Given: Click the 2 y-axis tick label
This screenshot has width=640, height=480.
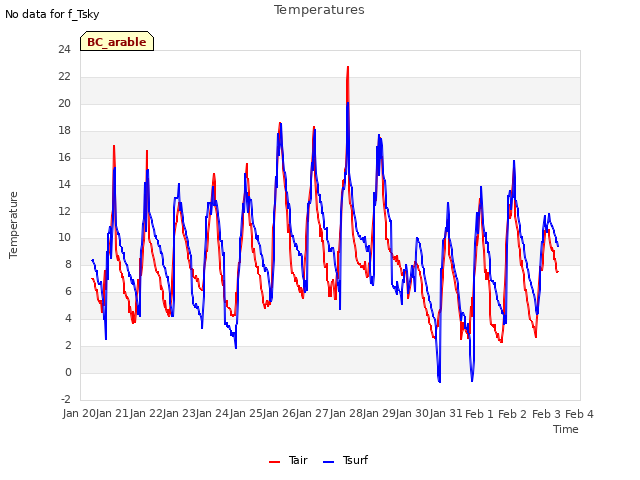Looking at the screenshot, I should coord(68,345).
